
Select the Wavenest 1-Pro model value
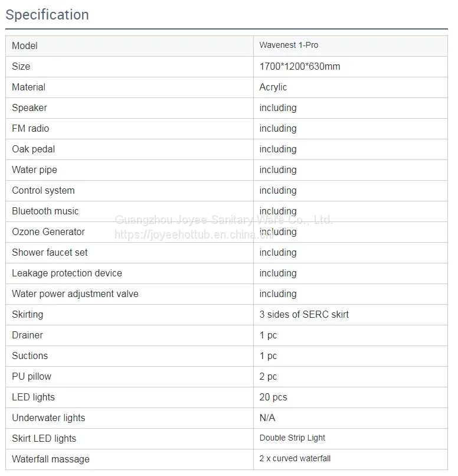pos(289,45)
